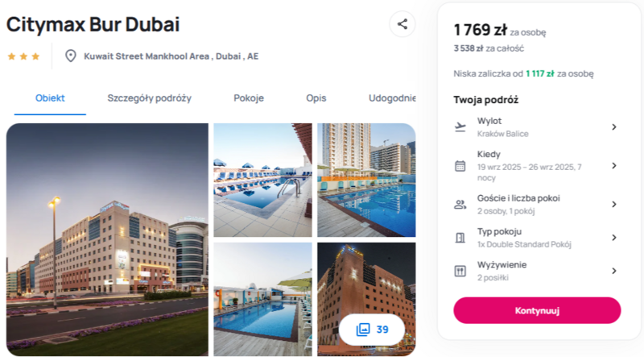Select the Opis tab
This screenshot has height=357, width=644.
tap(316, 98)
